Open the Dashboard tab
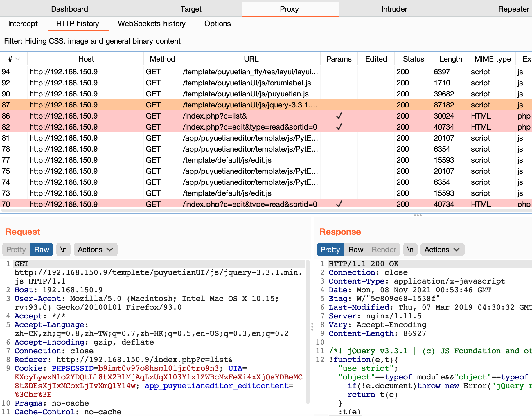This screenshot has width=532, height=416. 69,9
